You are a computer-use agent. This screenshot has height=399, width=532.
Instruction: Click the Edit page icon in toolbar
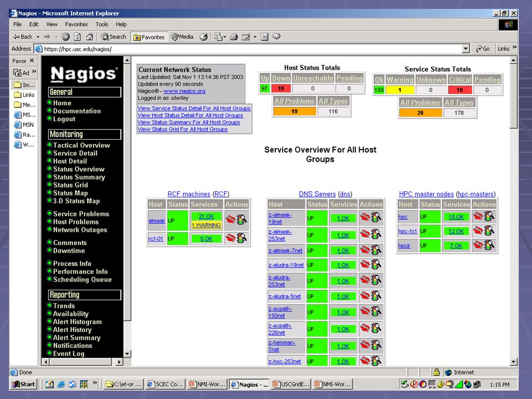245,37
